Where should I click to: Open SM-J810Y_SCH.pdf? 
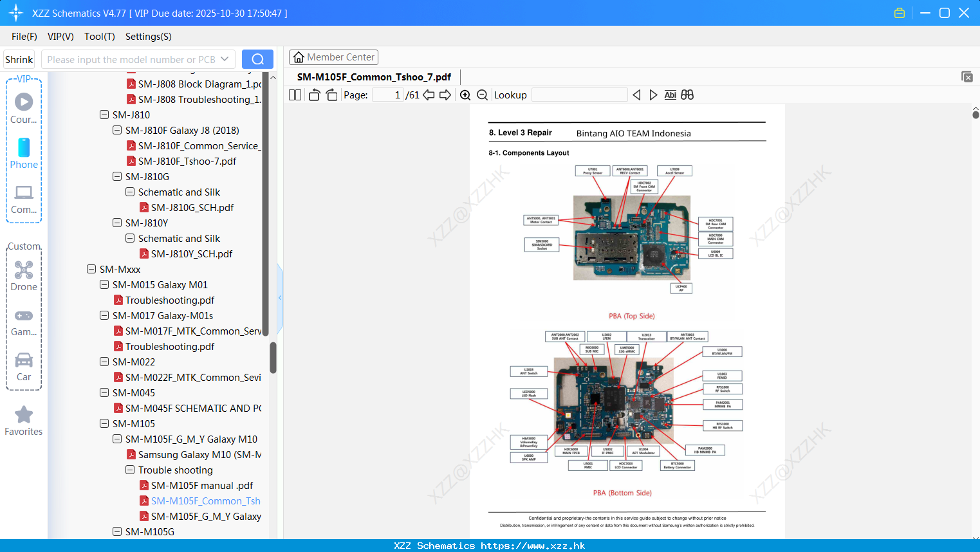coord(186,253)
